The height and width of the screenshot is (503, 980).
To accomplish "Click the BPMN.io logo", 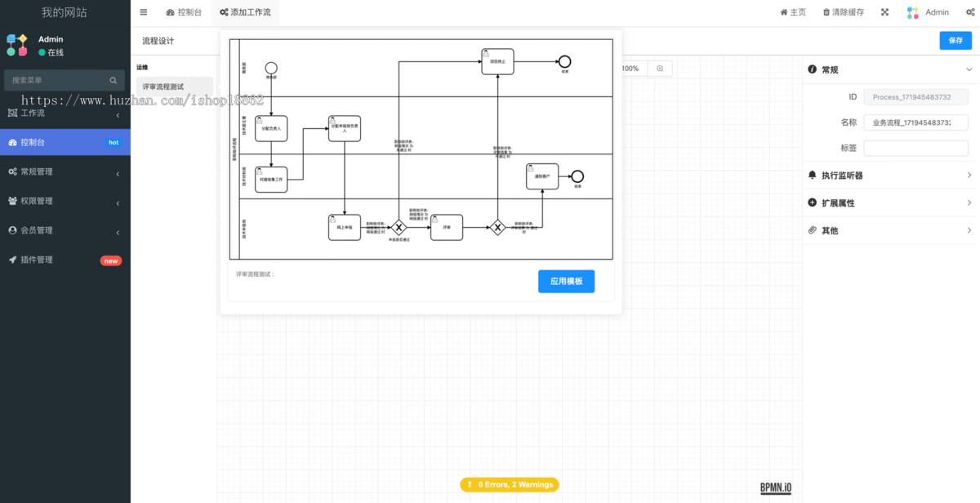I will click(x=775, y=487).
